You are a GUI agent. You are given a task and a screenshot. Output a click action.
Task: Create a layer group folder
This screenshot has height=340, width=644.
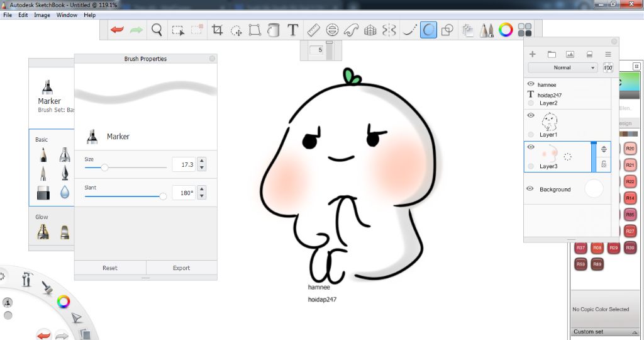point(552,54)
